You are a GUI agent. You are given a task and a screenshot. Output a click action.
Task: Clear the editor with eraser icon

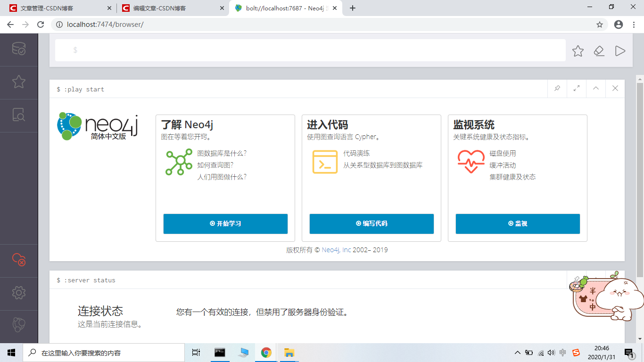tap(599, 51)
